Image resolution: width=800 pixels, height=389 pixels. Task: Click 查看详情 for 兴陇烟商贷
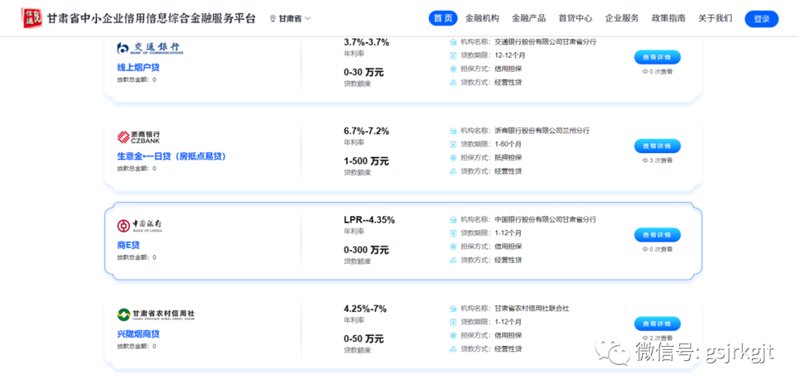click(657, 324)
